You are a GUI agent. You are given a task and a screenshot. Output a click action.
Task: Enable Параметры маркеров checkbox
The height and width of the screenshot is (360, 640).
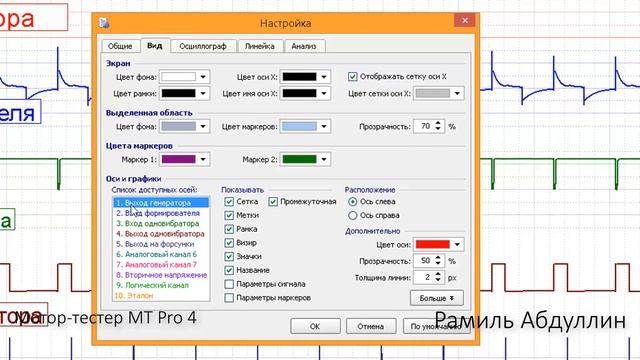pos(229,298)
